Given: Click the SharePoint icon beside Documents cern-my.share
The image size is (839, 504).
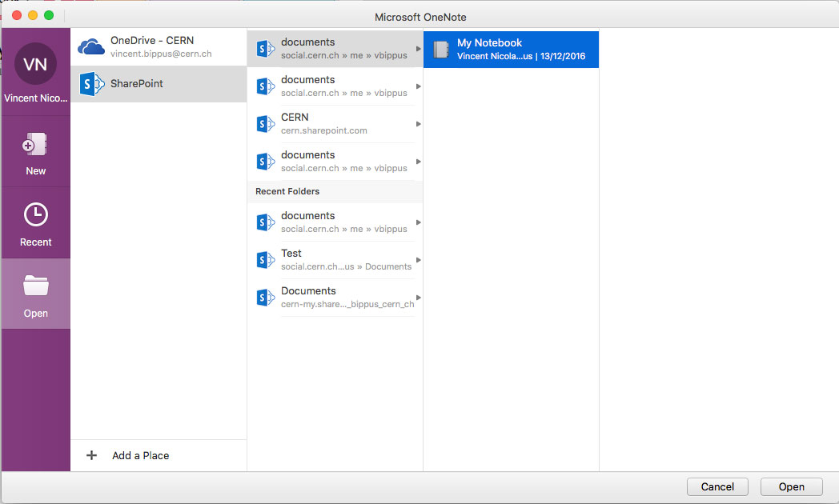Looking at the screenshot, I should click(x=266, y=298).
